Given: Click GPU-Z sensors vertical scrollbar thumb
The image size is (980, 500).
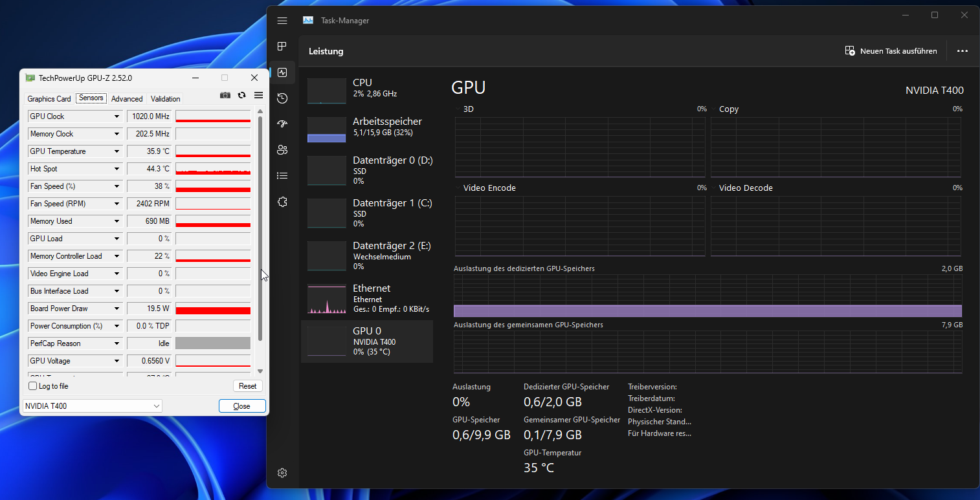Looking at the screenshot, I should pos(260,228).
